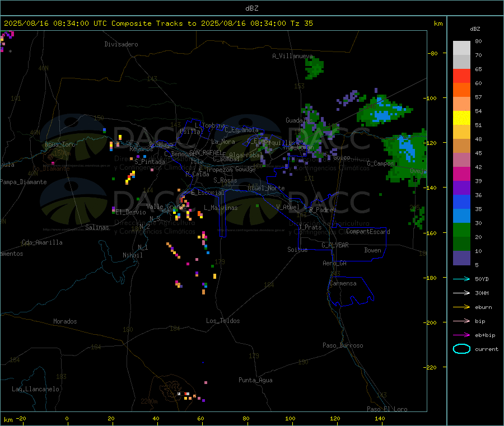Click the Lag.Llancanelo map label
This screenshot has height=426, width=504.
point(35,389)
